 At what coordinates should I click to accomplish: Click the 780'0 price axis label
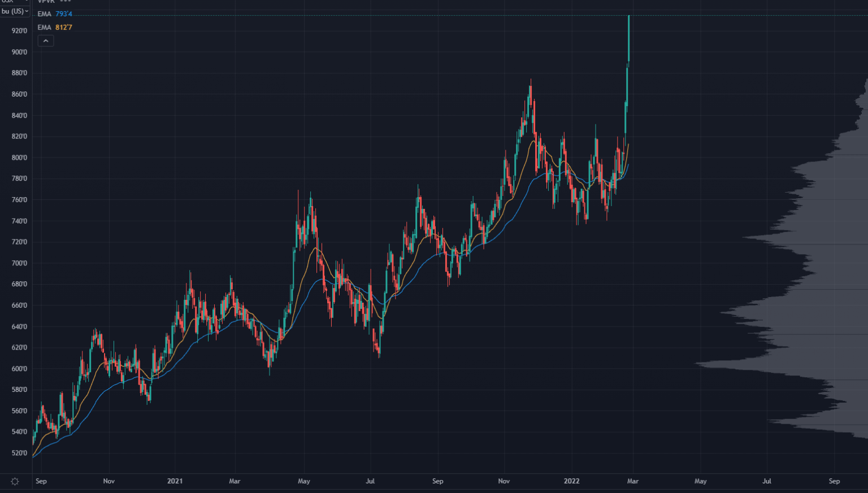point(19,178)
